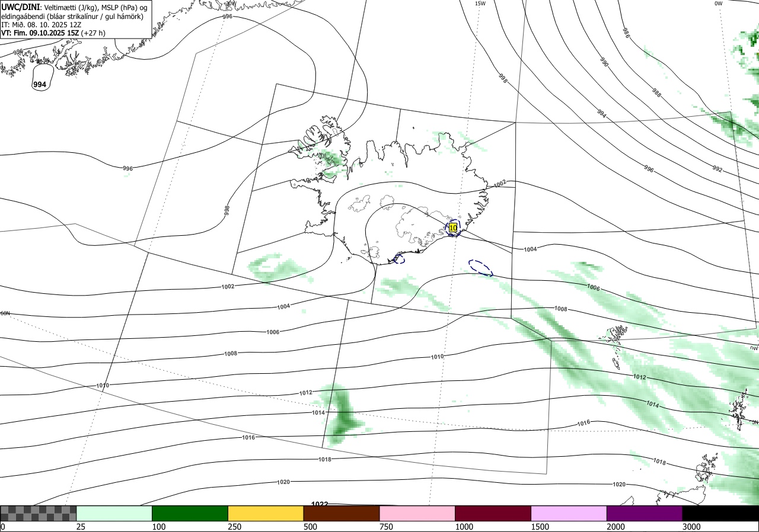Click the bold 994 low-pressure label inside closed contour
This screenshot has height=532, width=759.
40,85
